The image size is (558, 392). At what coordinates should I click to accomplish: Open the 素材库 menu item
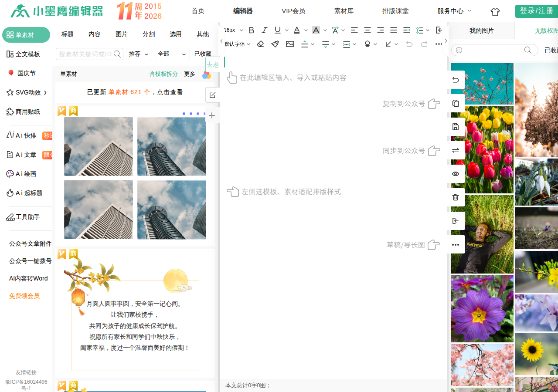click(x=344, y=11)
